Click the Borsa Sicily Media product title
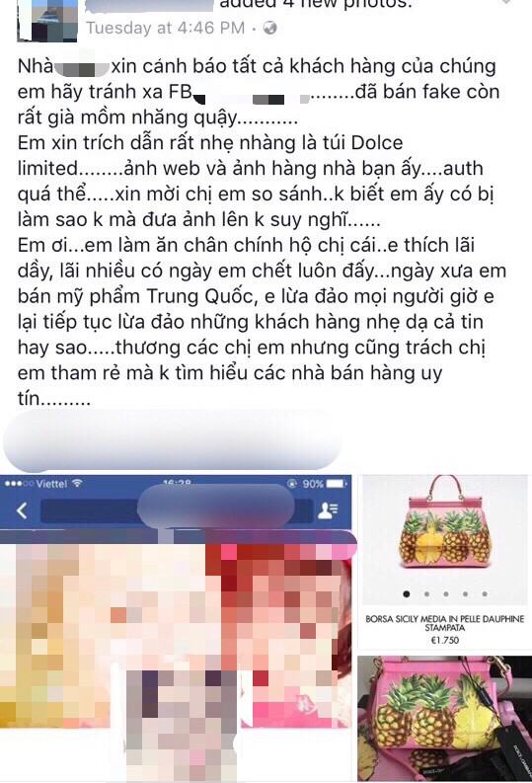The width and height of the screenshot is (532, 783). pos(445,623)
